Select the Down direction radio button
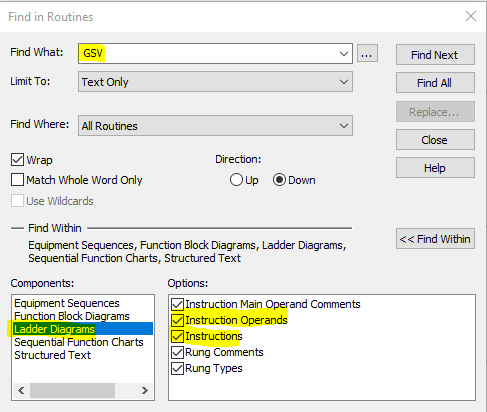This screenshot has width=487, height=412. click(279, 180)
